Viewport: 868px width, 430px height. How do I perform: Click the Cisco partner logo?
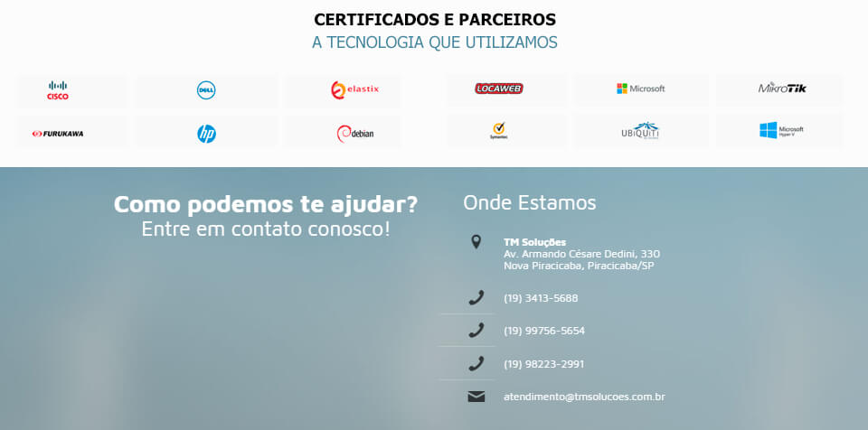point(58,90)
